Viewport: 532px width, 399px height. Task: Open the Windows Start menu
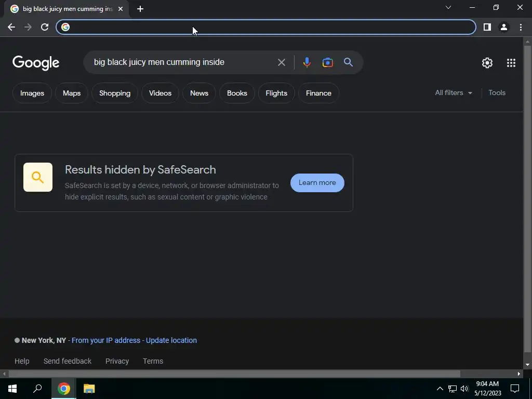pyautogui.click(x=12, y=389)
